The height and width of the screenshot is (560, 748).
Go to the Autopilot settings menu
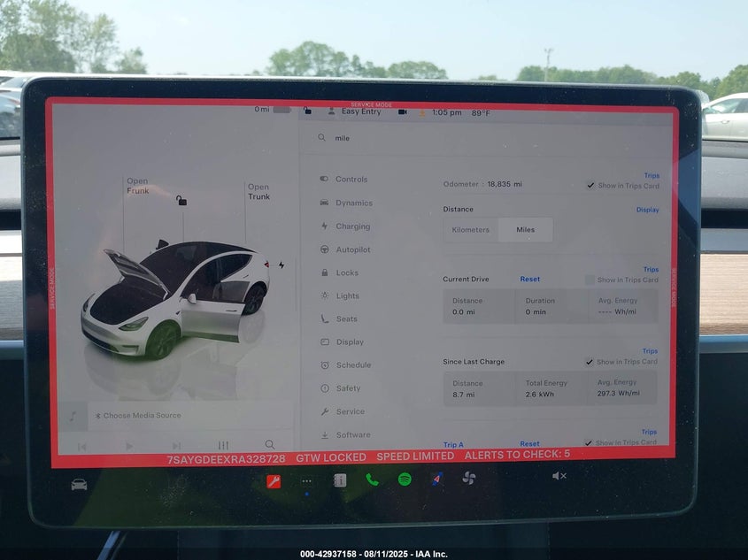coord(352,249)
